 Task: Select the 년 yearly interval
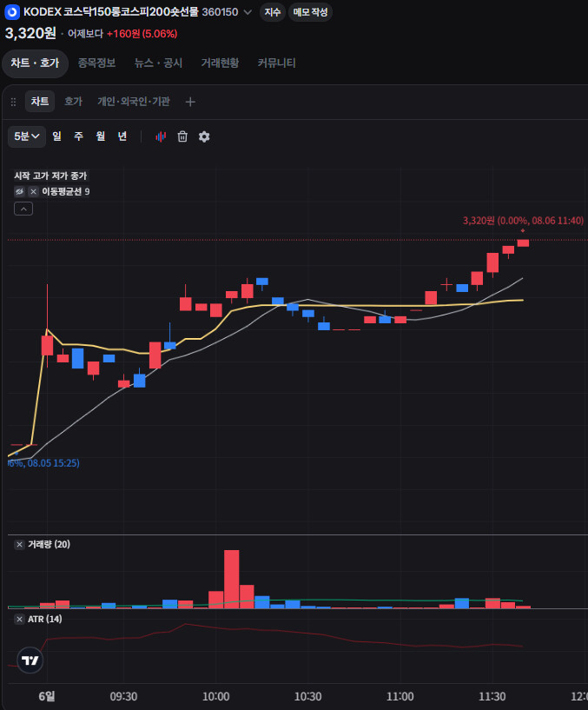(x=122, y=136)
